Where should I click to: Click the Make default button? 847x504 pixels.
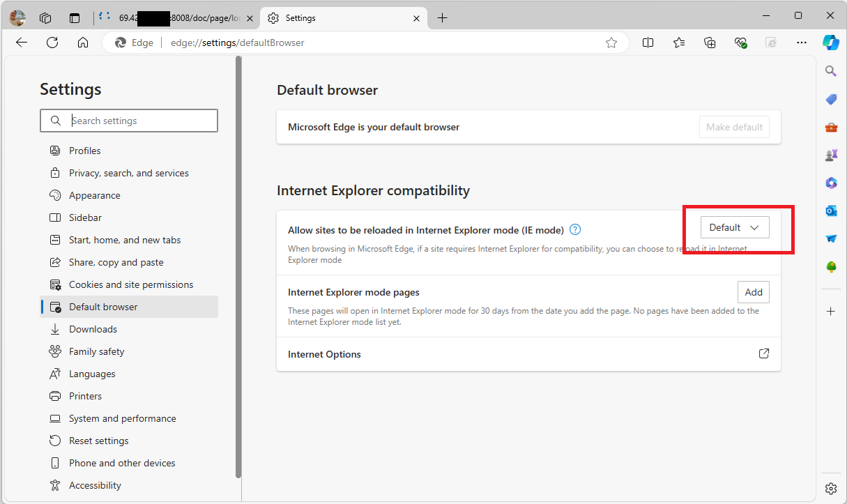click(734, 127)
